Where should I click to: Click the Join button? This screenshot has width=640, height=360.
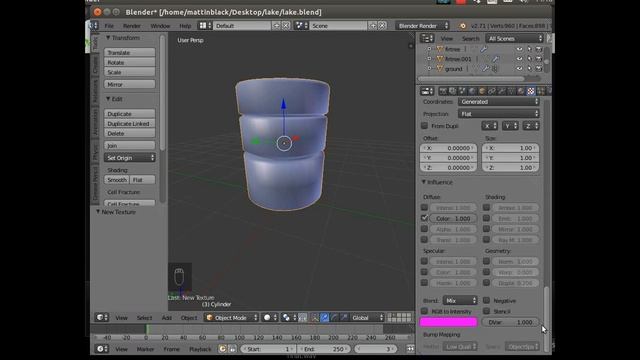pyautogui.click(x=129, y=146)
